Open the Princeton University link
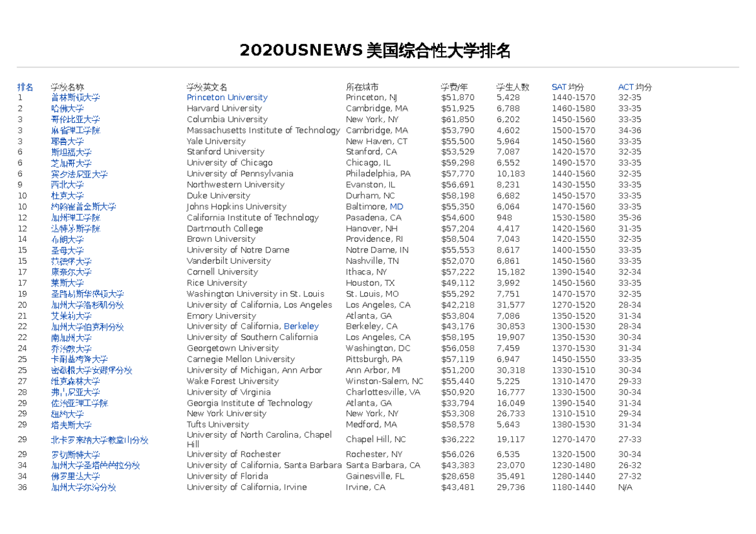Screen dimensions: 756x534 point(227,98)
